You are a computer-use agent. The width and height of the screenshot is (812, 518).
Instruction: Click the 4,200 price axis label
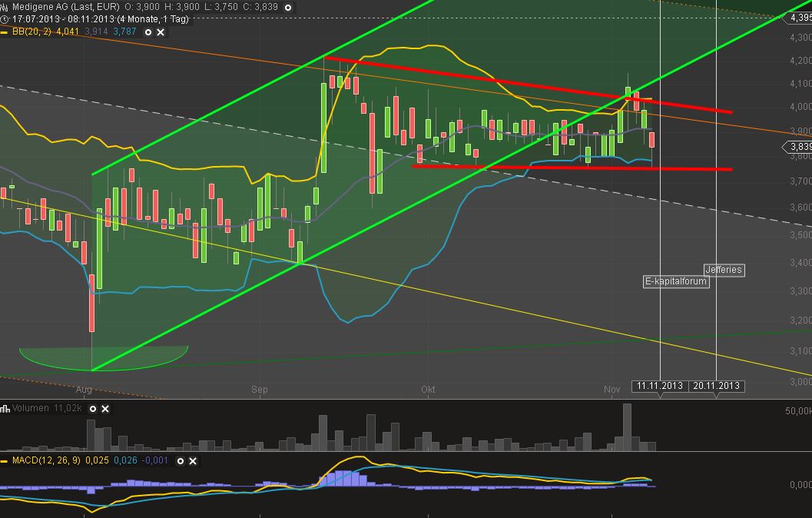800,61
